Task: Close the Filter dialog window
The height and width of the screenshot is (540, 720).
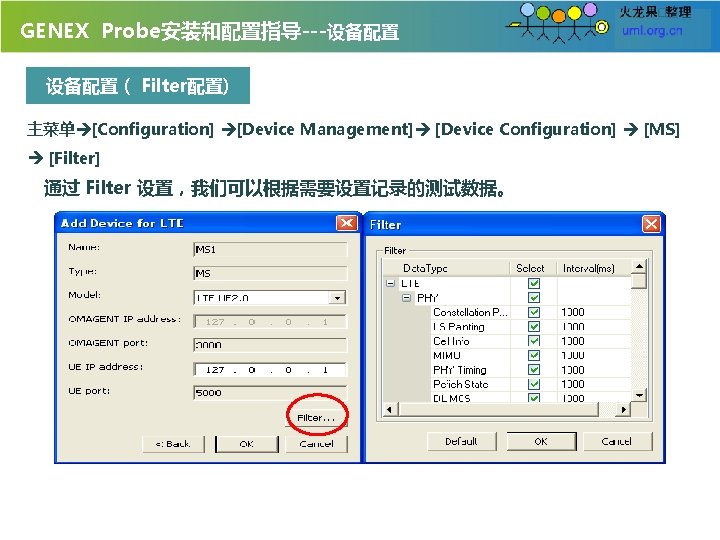Action: (651, 224)
